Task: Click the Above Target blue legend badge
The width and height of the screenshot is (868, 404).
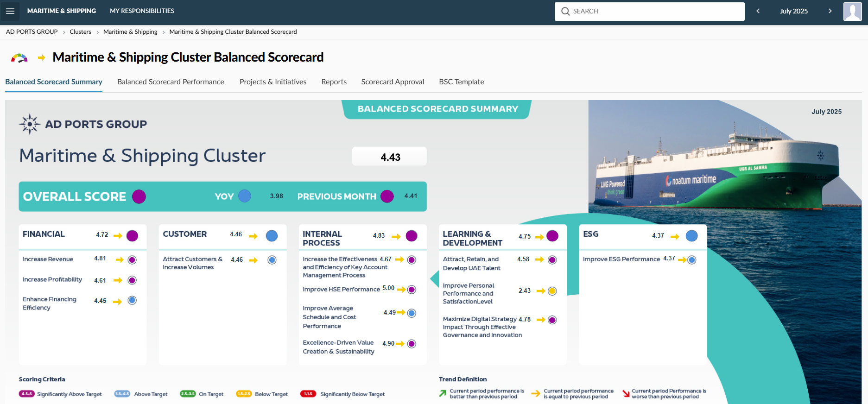Action: pyautogui.click(x=122, y=394)
